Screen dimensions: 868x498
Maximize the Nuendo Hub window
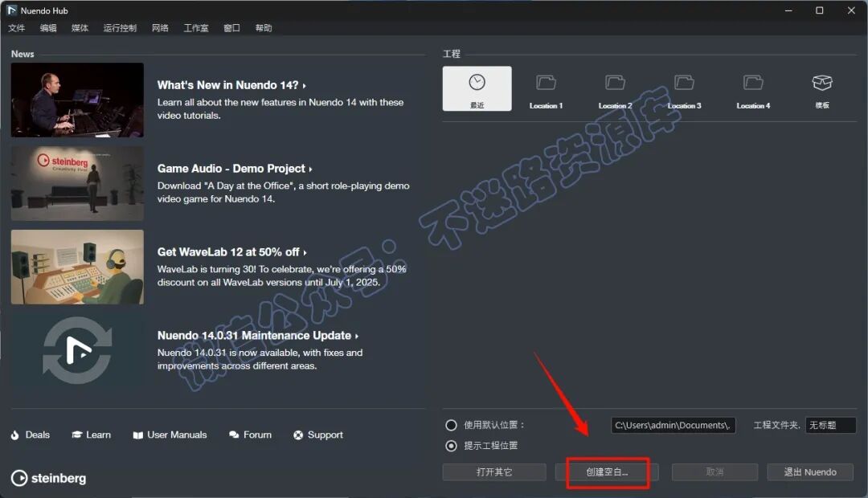coord(820,10)
